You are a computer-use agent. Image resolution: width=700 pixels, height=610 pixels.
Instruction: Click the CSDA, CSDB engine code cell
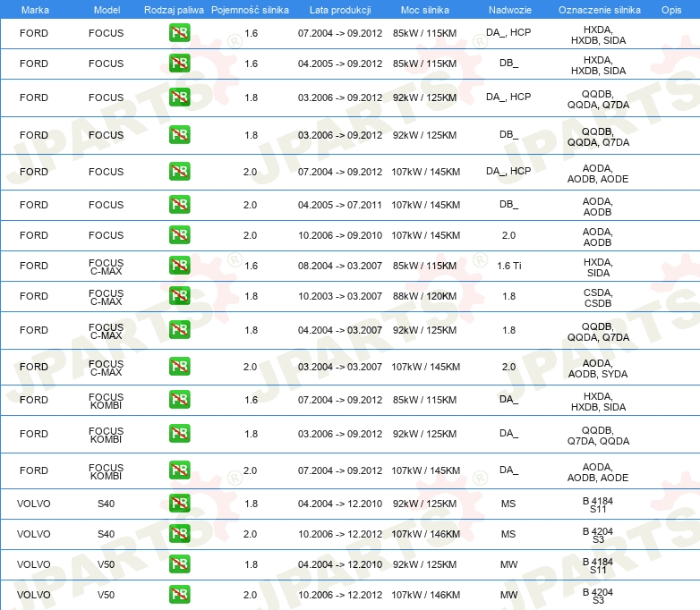pyautogui.click(x=598, y=298)
